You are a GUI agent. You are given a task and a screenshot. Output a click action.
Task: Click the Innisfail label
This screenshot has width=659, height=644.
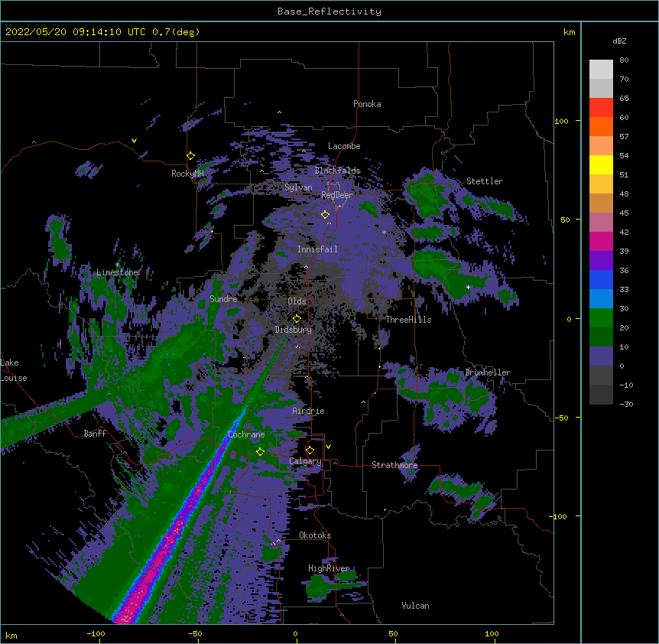(x=317, y=249)
